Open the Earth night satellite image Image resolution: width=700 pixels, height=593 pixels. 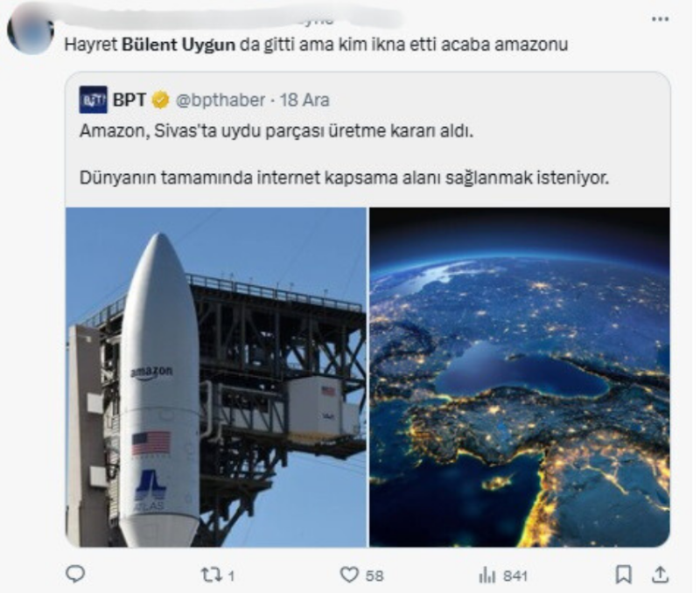520,377
